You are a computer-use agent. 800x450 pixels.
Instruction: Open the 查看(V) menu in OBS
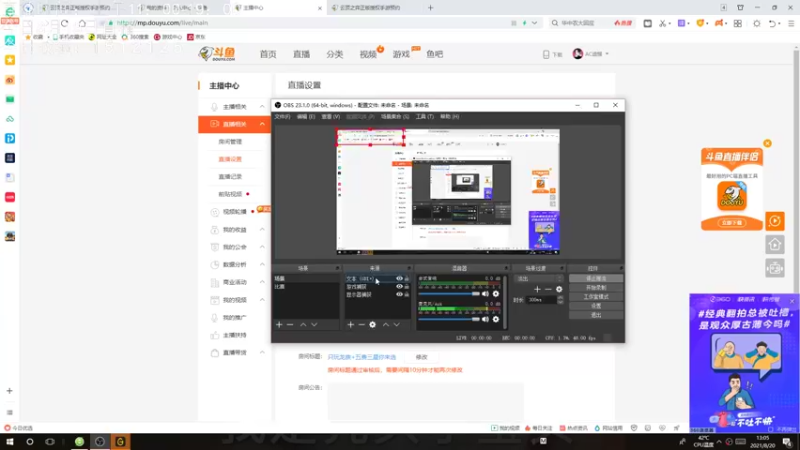[331, 117]
